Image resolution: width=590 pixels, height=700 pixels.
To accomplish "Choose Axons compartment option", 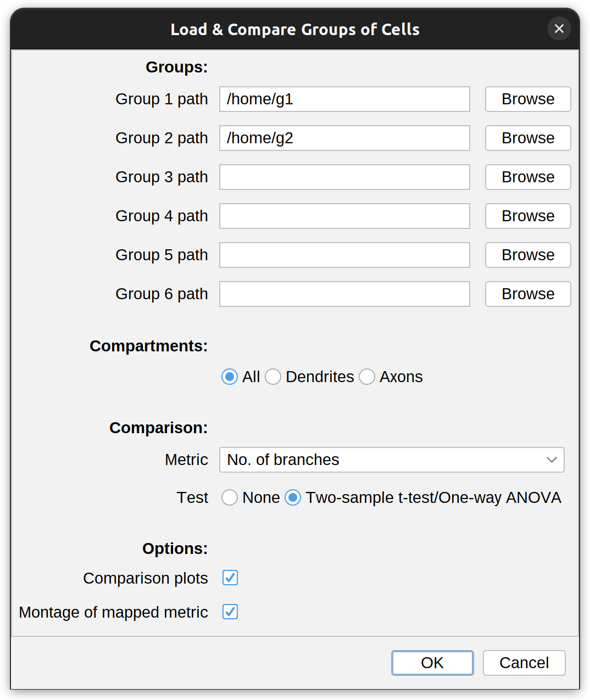I will (367, 377).
